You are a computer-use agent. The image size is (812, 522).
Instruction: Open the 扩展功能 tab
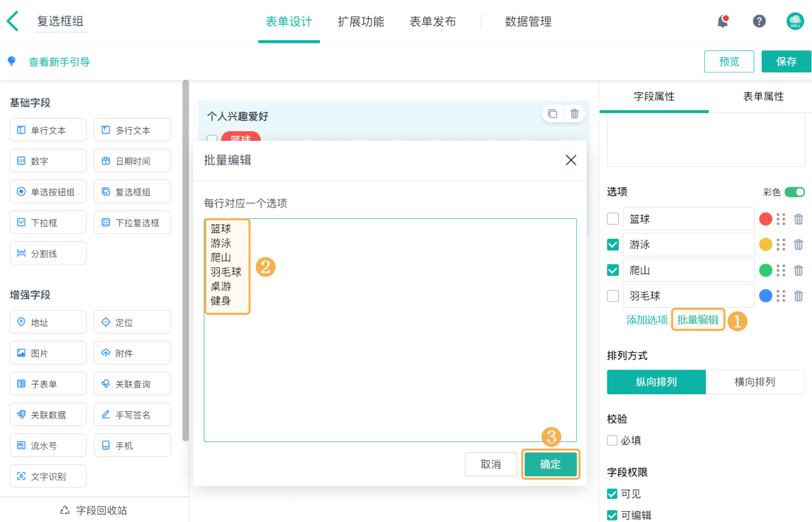361,22
